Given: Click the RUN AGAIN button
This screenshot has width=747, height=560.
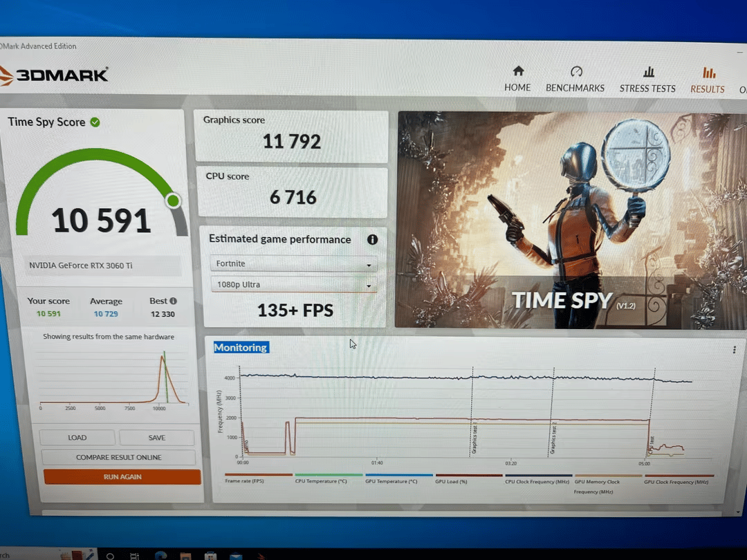Looking at the screenshot, I should point(122,476).
